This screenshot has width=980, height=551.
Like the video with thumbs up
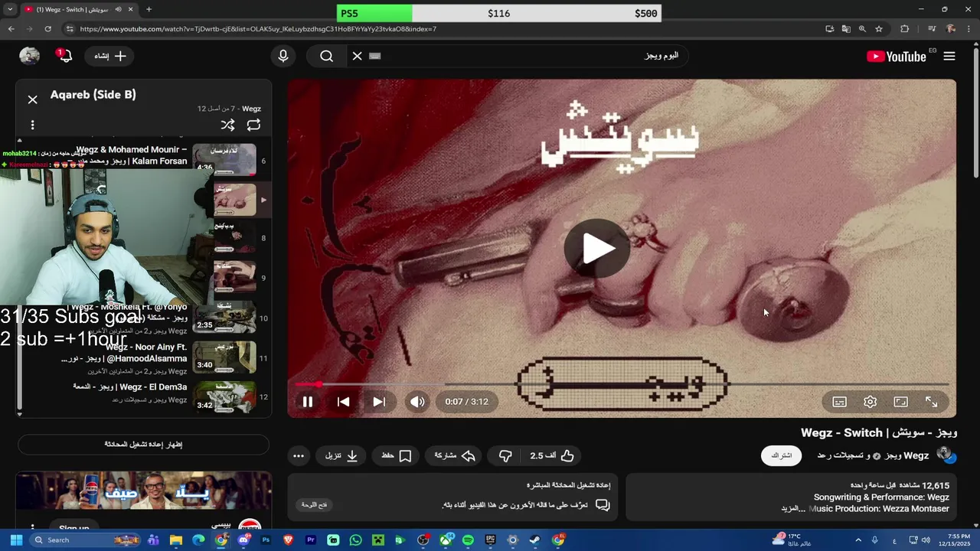point(552,455)
